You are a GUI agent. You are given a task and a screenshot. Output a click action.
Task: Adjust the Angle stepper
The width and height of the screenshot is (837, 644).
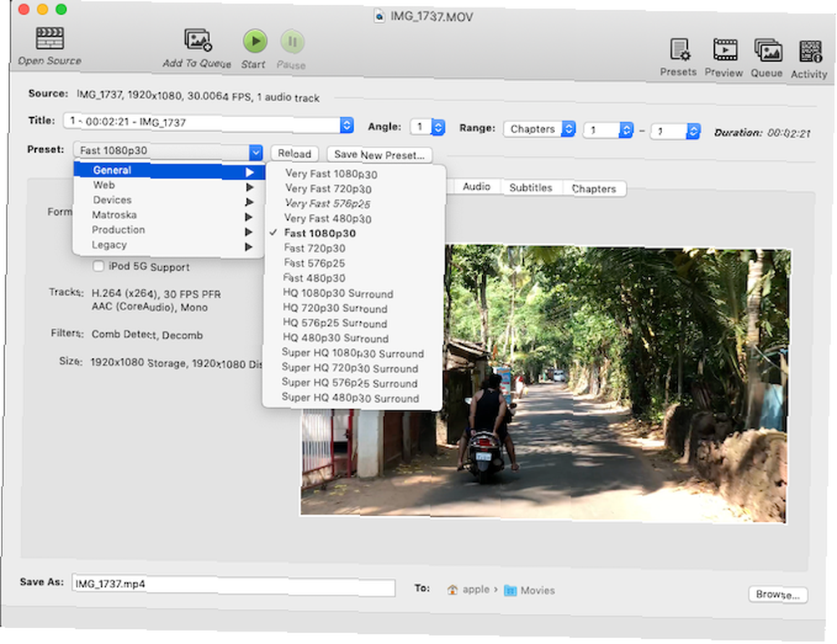(439, 127)
